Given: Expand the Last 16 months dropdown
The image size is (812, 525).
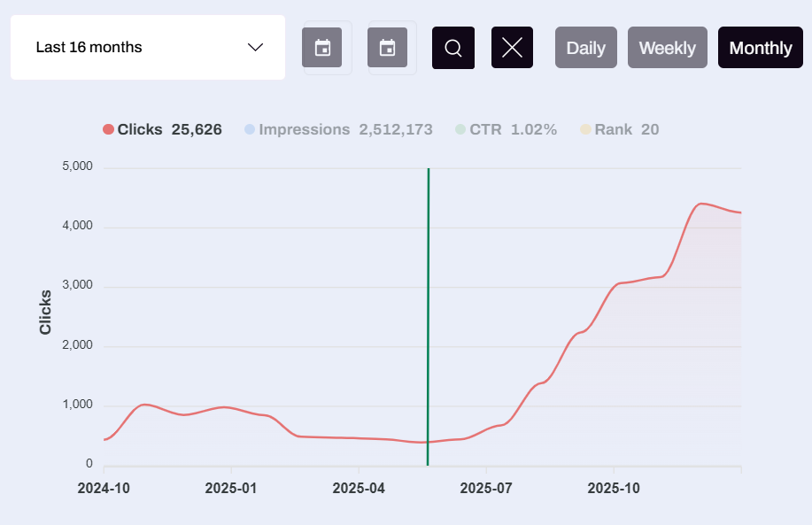Looking at the screenshot, I should [148, 47].
